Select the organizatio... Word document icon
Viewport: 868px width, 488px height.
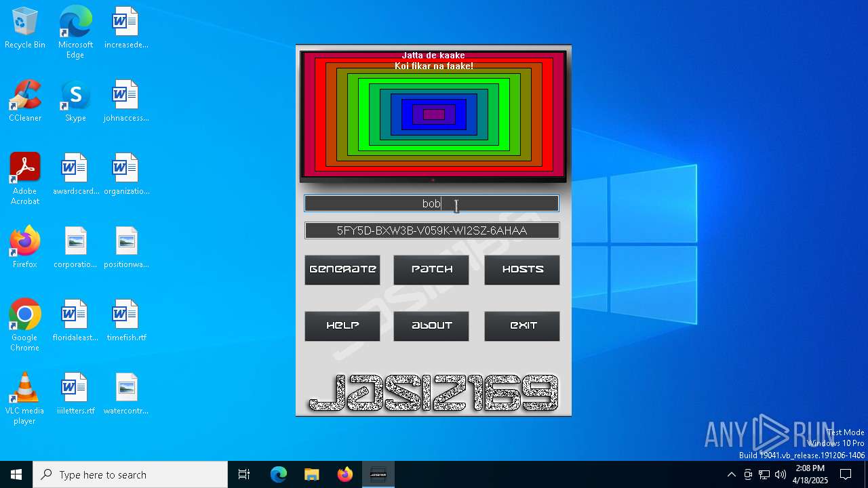pos(126,175)
